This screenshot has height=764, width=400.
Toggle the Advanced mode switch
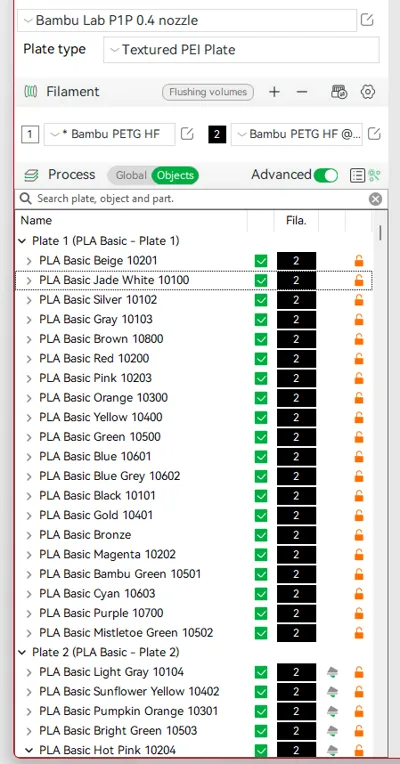click(325, 175)
